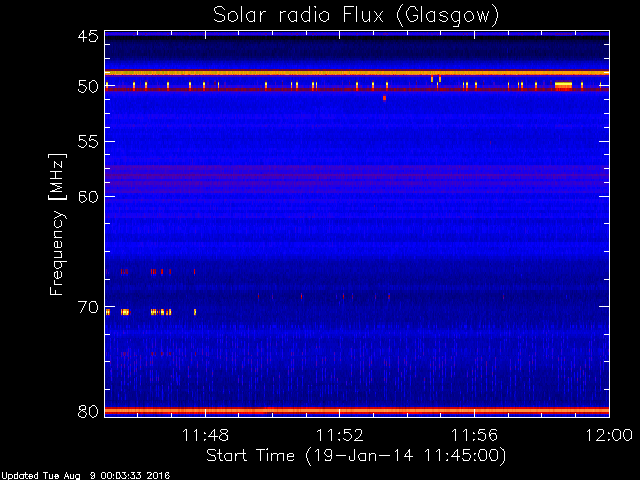Click the '50' frequency tick label
Image resolution: width=640 pixels, height=480 pixels.
88,87
